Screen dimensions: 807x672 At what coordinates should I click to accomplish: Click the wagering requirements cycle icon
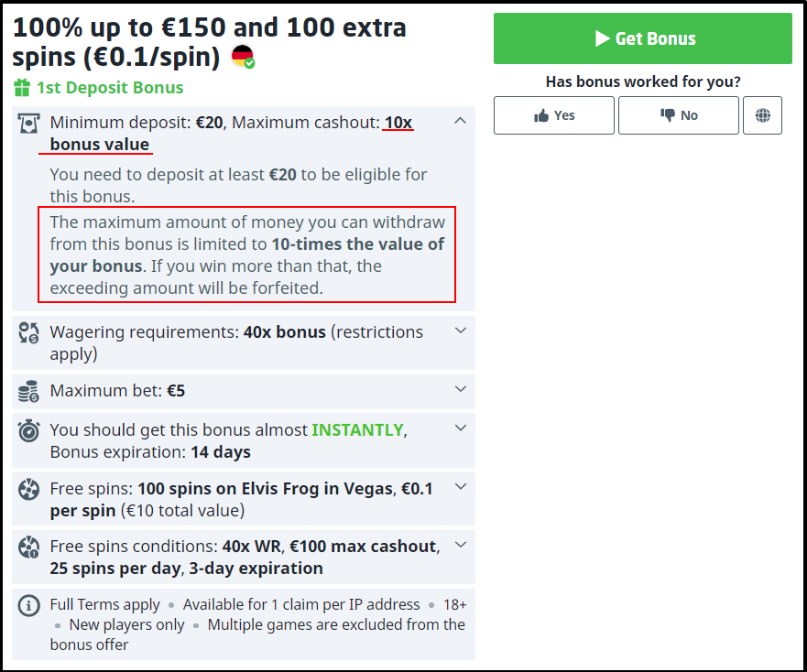click(x=29, y=333)
